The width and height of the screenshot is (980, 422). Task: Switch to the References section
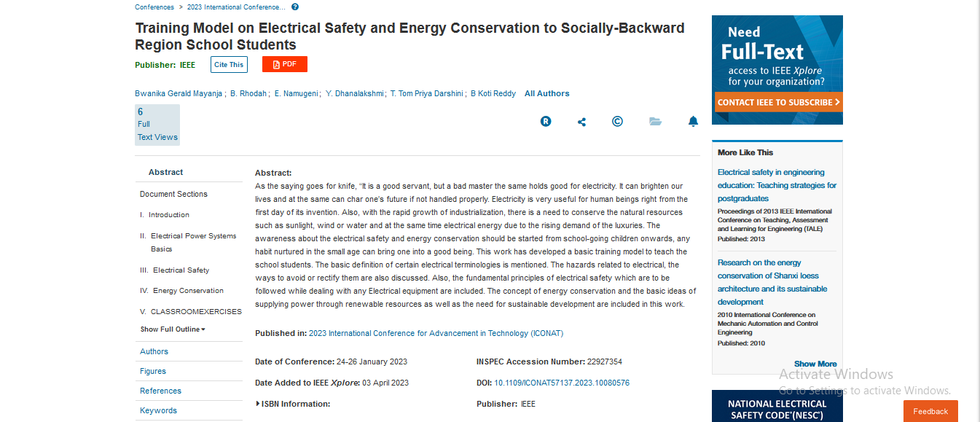(160, 391)
